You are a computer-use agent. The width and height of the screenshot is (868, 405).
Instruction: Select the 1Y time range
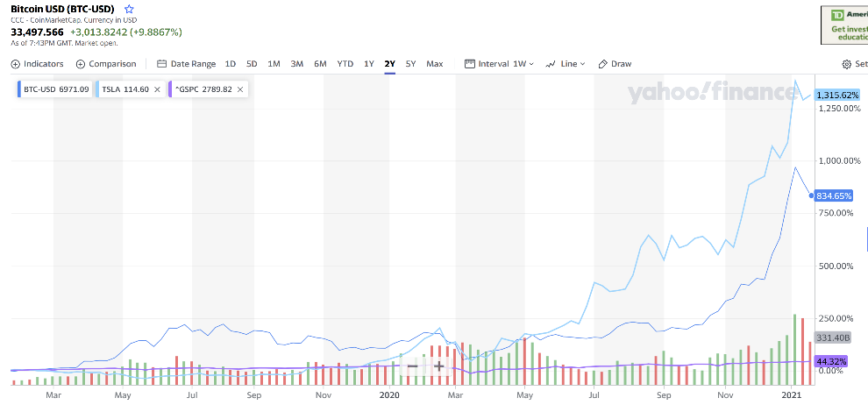(368, 64)
